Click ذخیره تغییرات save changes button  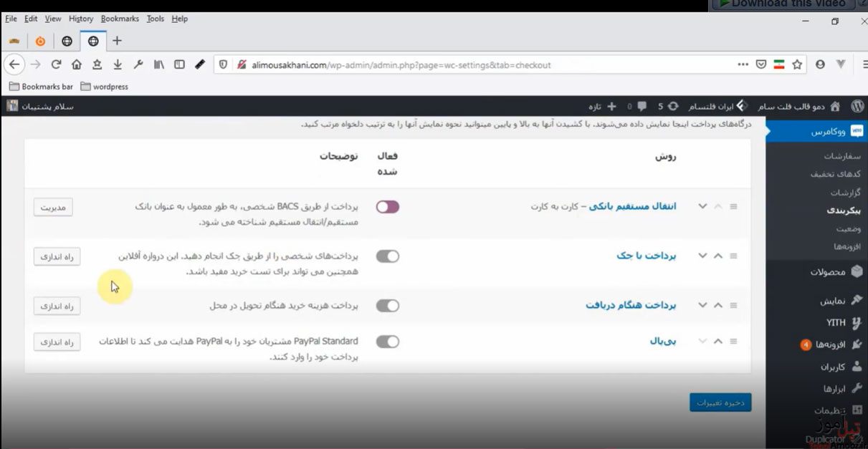pos(720,402)
